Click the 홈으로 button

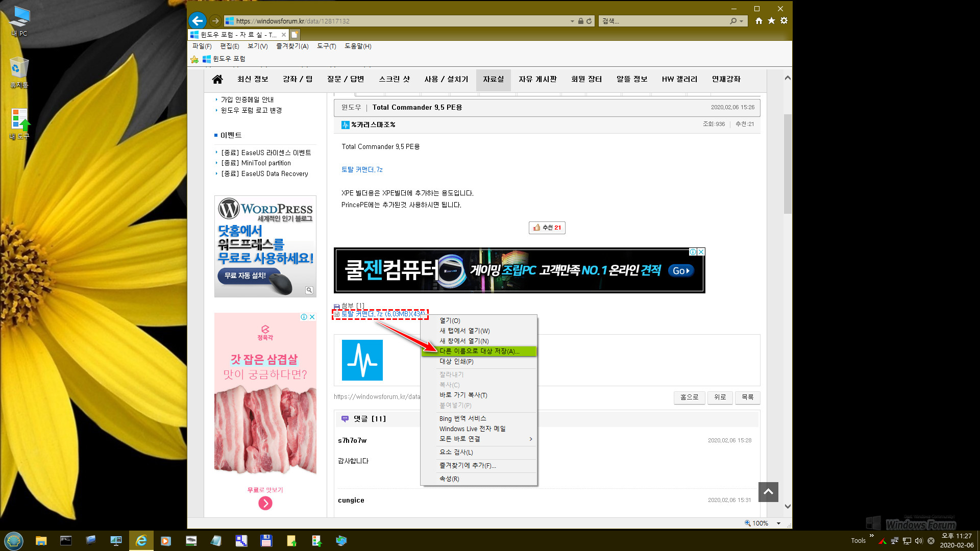click(690, 397)
